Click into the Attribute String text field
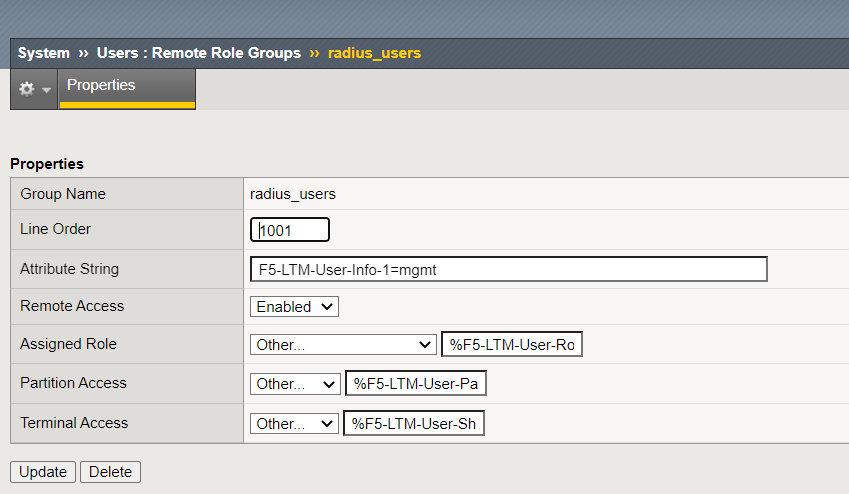 (x=508, y=269)
